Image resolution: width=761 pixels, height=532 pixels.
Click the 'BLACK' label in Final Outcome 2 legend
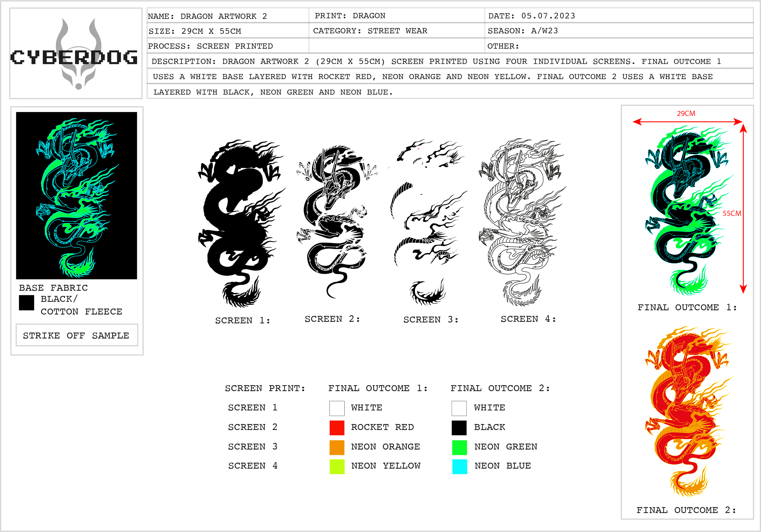489,427
